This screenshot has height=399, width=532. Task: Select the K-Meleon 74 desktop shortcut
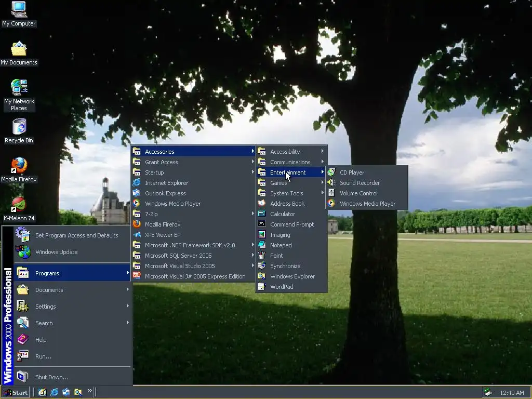tap(19, 209)
